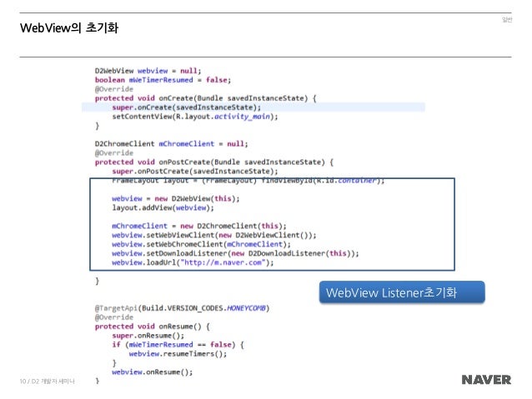Click the "webview.loadUrl" line with naver URL
Screen dimensions: 532x399
193,262
